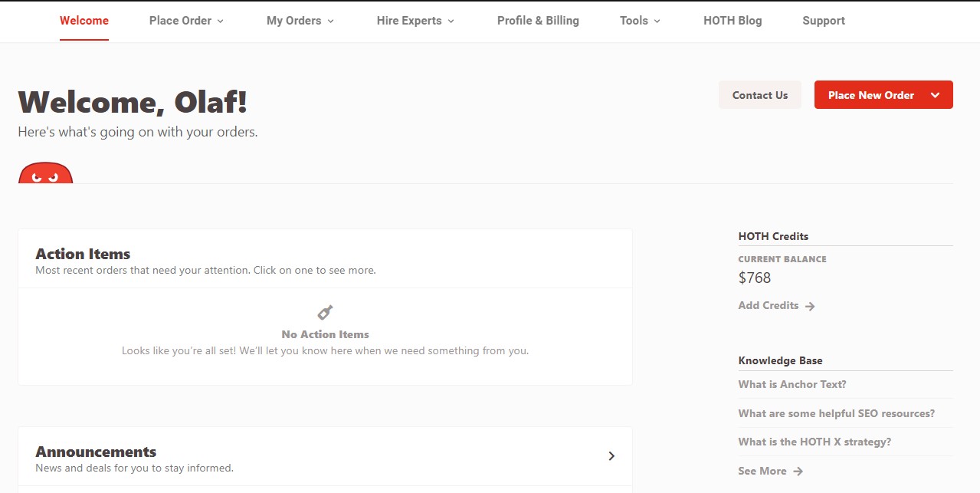Image resolution: width=980 pixels, height=493 pixels.
Task: Click the Add Credits link
Action: pyautogui.click(x=769, y=305)
